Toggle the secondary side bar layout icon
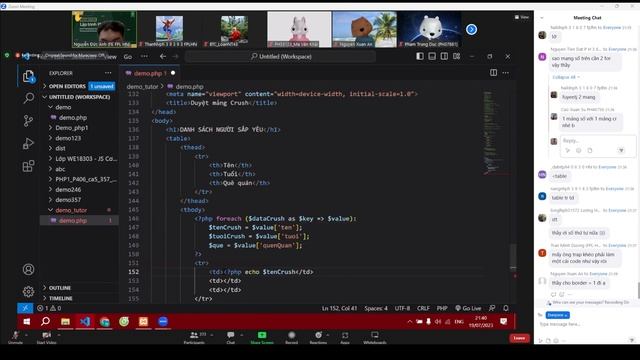Viewport: 640px width, 360px height. point(444,56)
